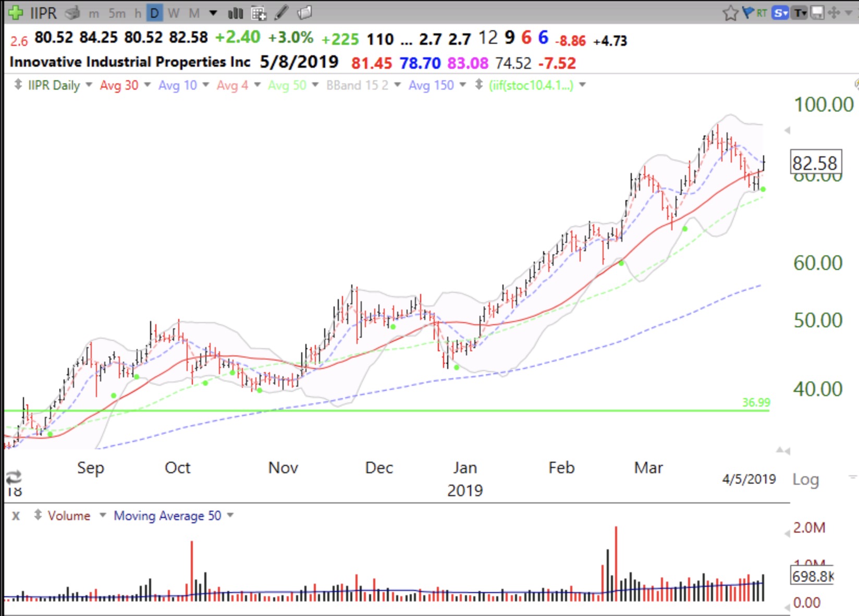Expand the Volume indicator dropdown
The width and height of the screenshot is (859, 616).
(x=102, y=515)
